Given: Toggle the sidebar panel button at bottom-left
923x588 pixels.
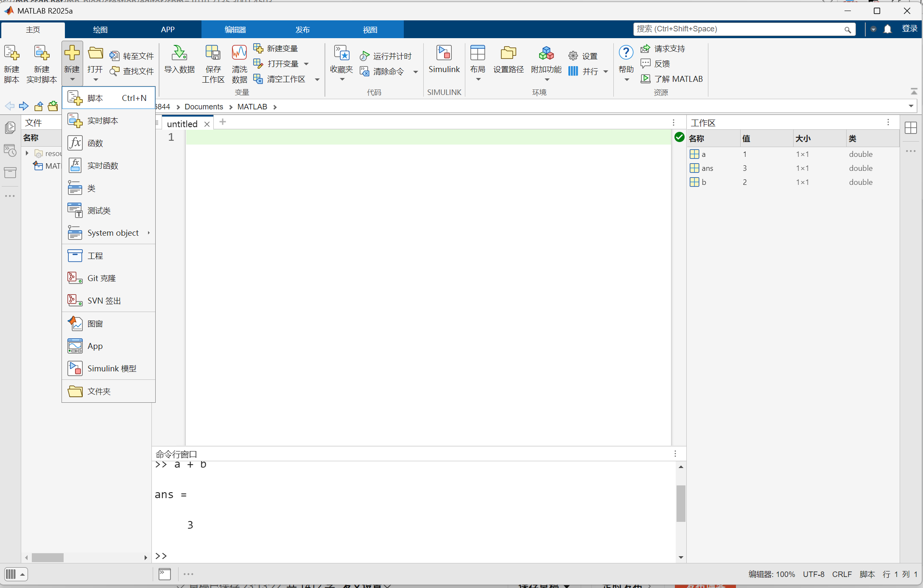Looking at the screenshot, I should pyautogui.click(x=16, y=574).
